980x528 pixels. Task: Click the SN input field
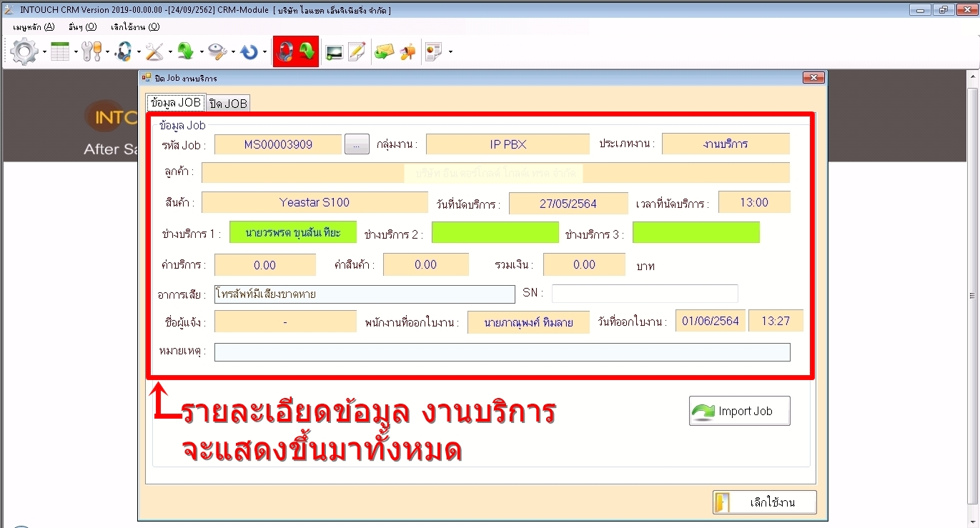click(644, 294)
